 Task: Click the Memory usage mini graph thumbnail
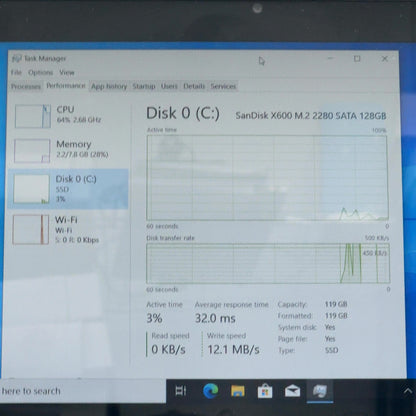tap(32, 151)
